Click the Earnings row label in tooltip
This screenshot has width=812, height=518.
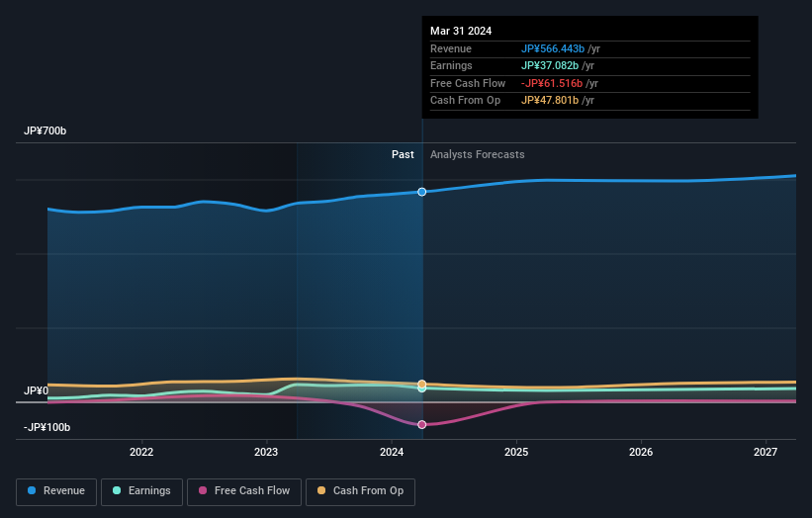point(451,65)
